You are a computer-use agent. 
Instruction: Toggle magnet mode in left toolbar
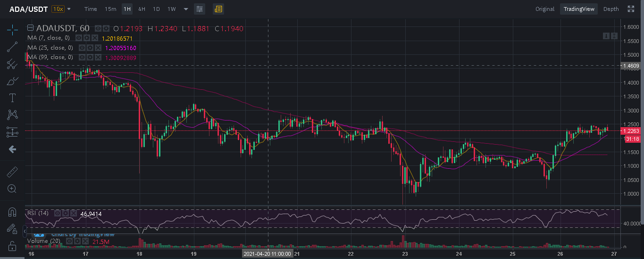click(12, 212)
